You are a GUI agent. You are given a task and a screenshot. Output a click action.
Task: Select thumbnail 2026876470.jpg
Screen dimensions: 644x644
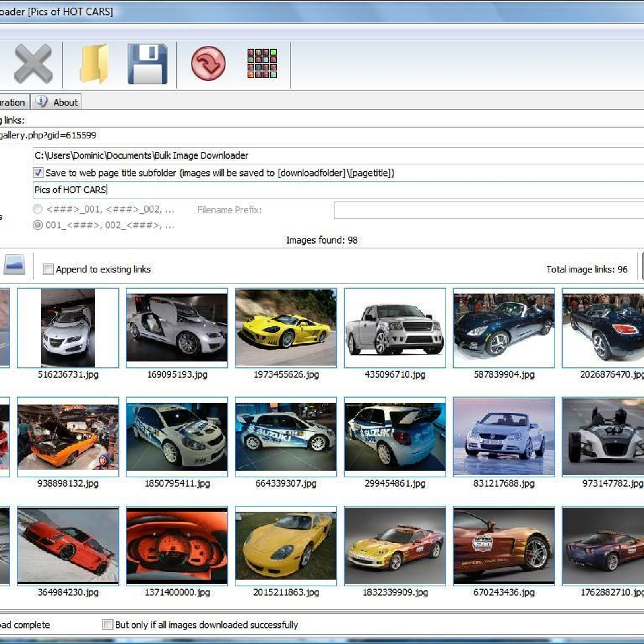point(603,328)
